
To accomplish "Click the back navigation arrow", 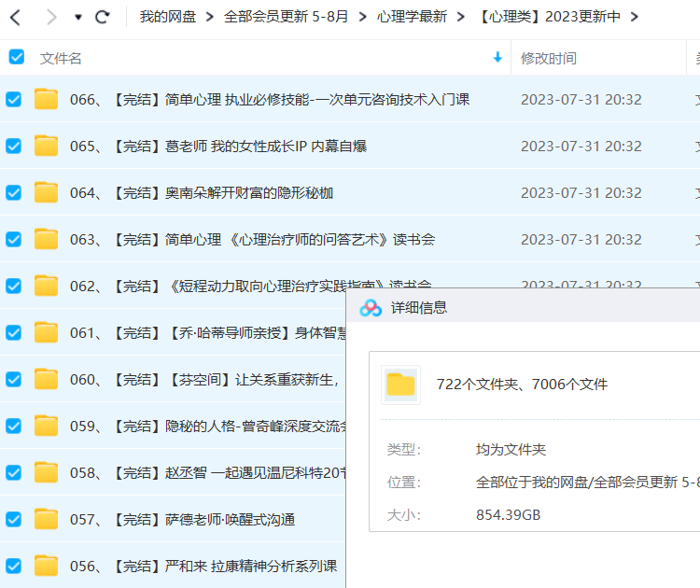I will point(16,17).
